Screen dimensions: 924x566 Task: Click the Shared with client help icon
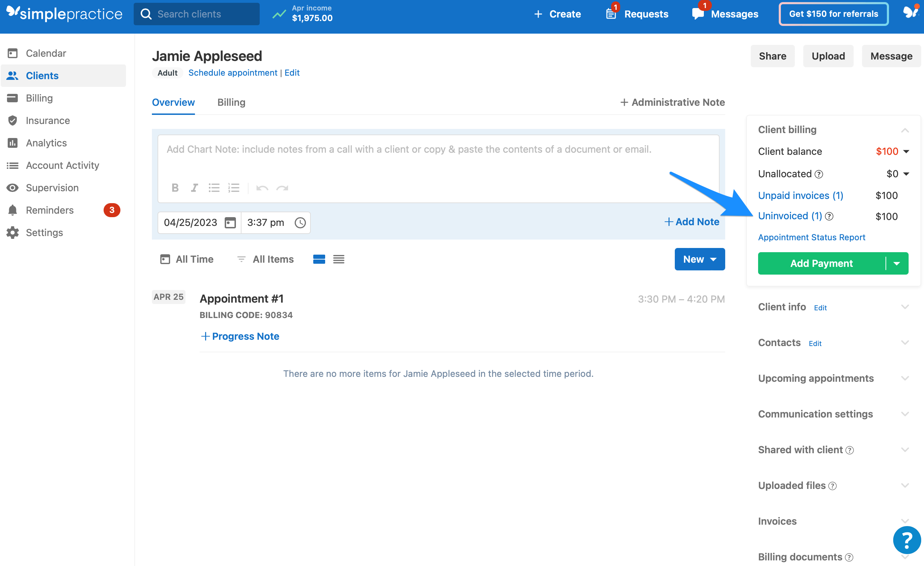[x=850, y=450]
